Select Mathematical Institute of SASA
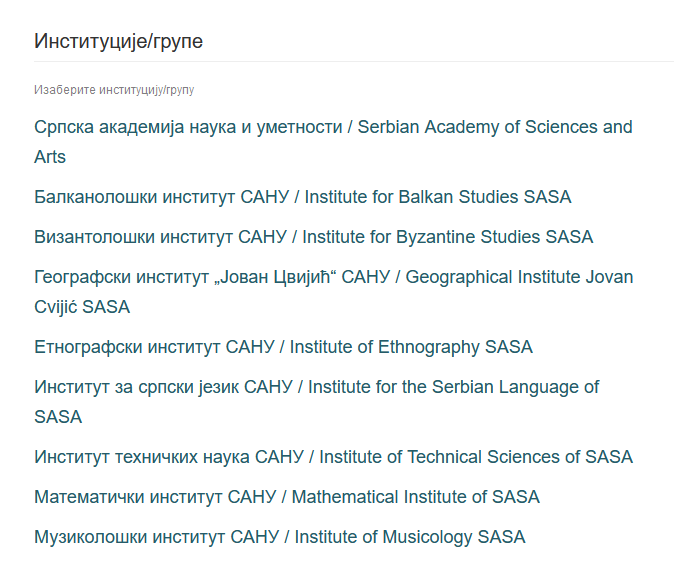 [x=415, y=497]
